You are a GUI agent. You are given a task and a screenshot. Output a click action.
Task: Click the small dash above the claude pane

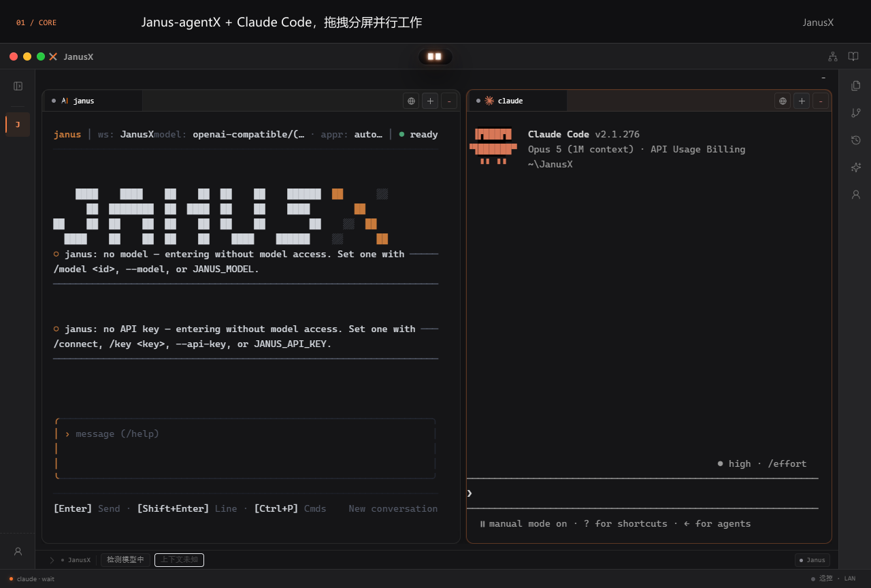point(823,78)
